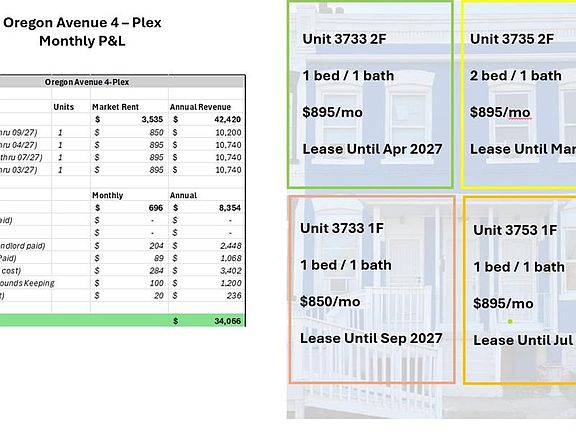The width and height of the screenshot is (576, 432).
Task: Click '1 bed / 1 bath' under Unit 3733 2F
Action: 348,76
